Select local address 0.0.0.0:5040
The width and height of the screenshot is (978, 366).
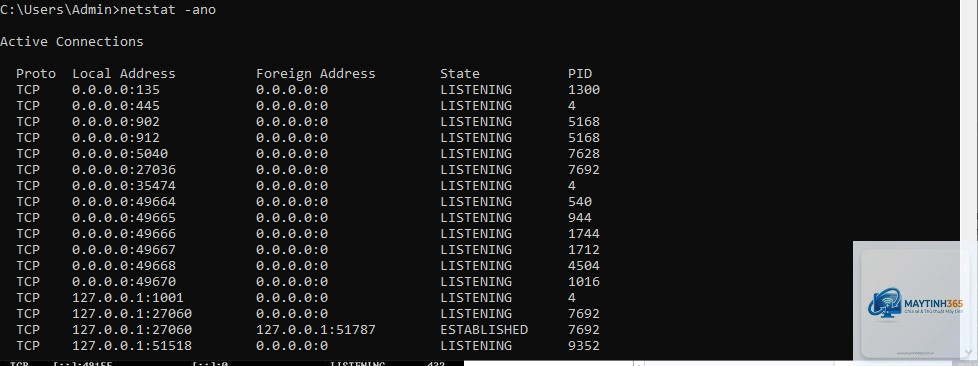(120, 154)
